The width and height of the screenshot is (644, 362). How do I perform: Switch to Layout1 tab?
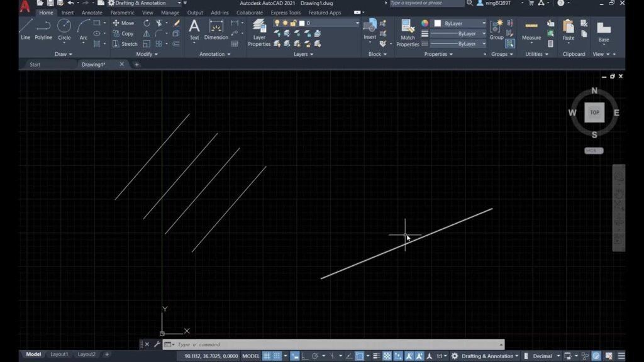click(x=59, y=354)
